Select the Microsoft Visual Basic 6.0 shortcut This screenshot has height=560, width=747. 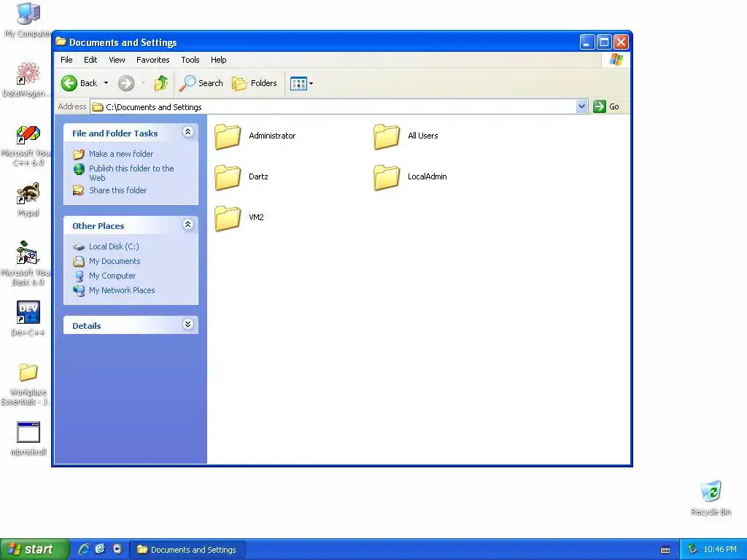tap(27, 263)
